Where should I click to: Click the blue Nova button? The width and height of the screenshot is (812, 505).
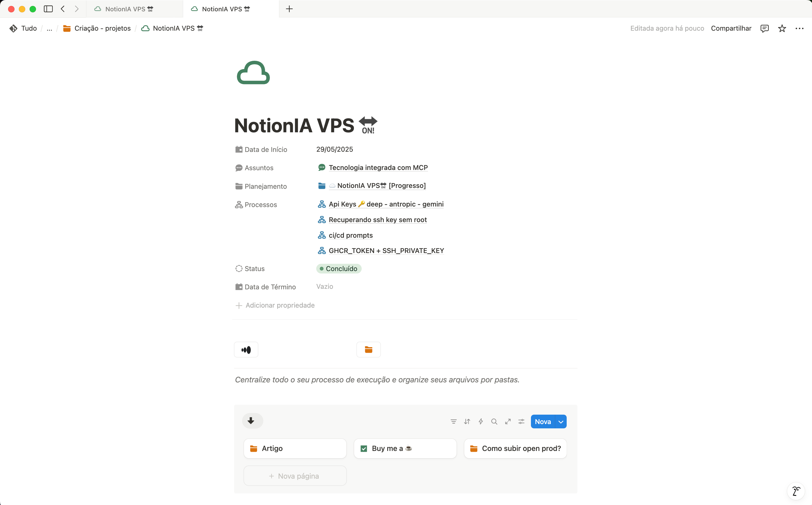coord(543,421)
